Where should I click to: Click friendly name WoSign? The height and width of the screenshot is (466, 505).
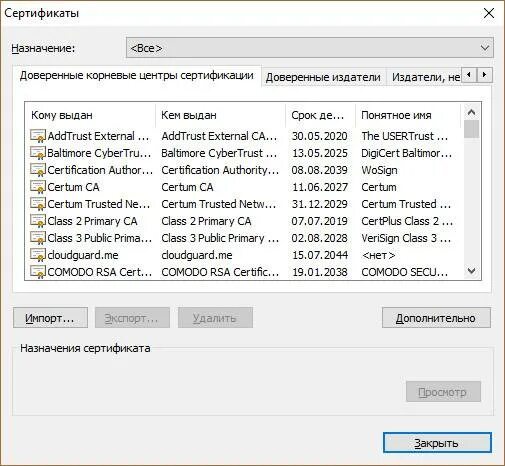point(379,170)
